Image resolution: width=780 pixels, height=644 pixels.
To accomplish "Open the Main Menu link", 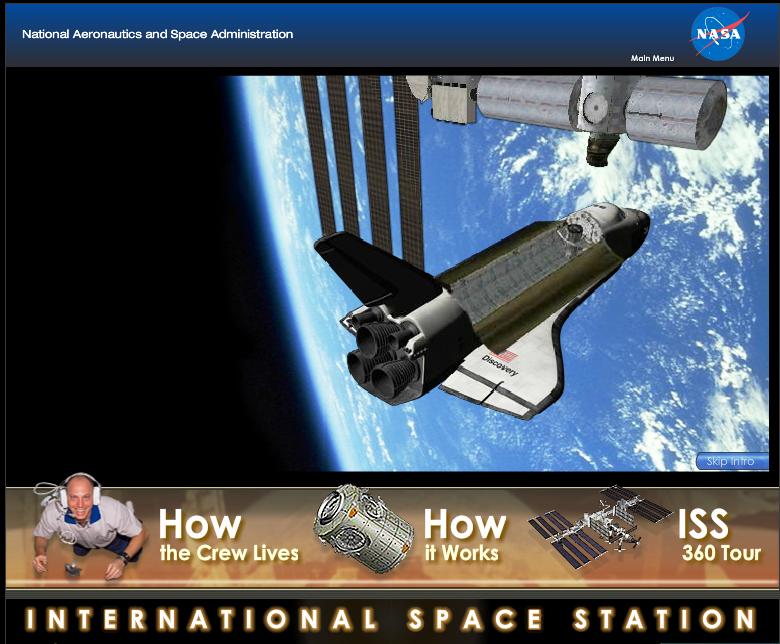I will click(x=652, y=58).
